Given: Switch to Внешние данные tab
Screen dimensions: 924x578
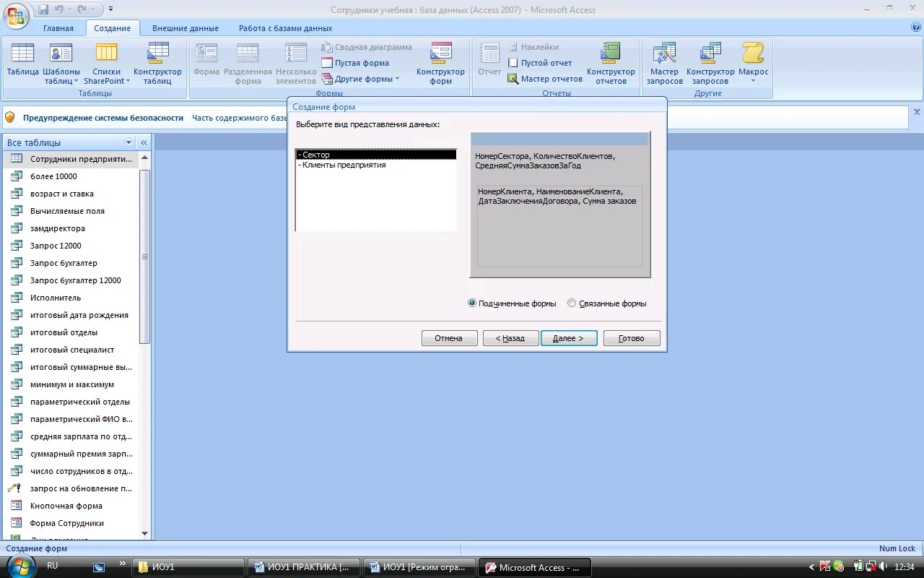Looking at the screenshot, I should point(186,28).
